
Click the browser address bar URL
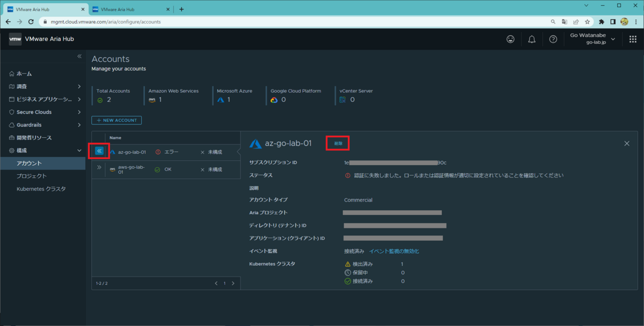[x=107, y=22]
